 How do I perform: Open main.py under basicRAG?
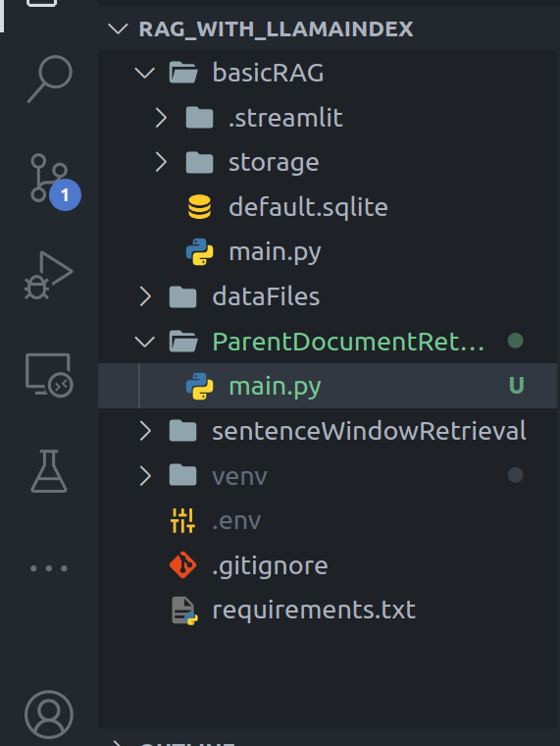(x=275, y=252)
